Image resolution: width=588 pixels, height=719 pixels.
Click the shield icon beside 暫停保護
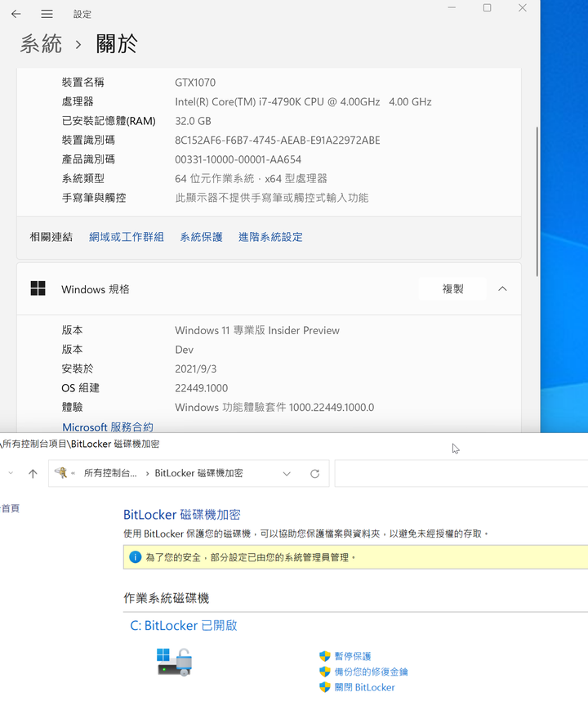coord(325,656)
